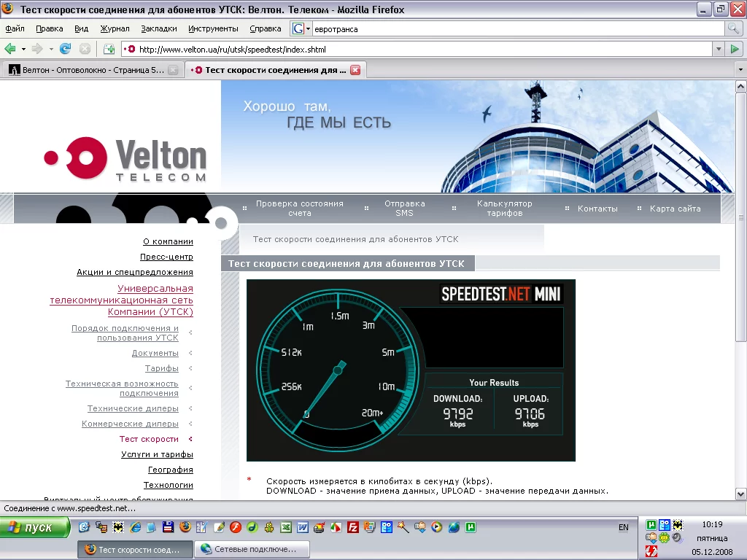This screenshot has width=747, height=560.
Task: Open 'Контакты' link
Action: 597,209
